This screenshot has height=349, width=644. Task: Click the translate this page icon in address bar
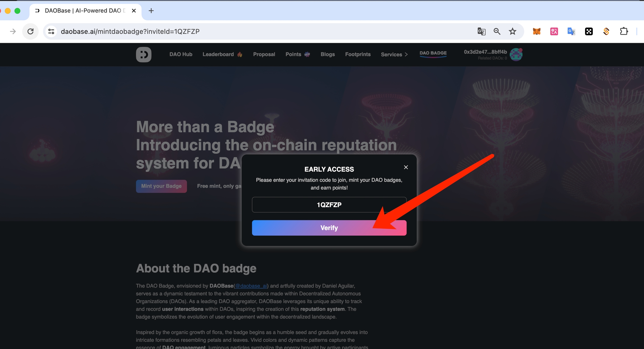point(481,31)
